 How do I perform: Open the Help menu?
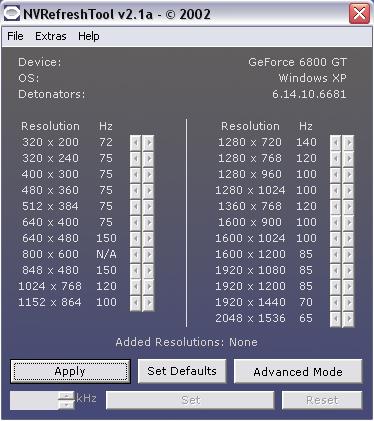(89, 36)
